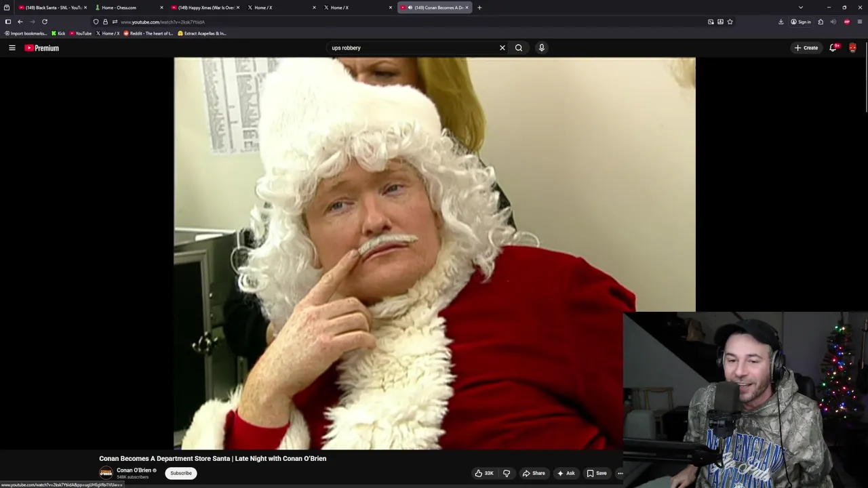Image resolution: width=868 pixels, height=488 pixels.
Task: Click the install-site icon in address bar
Action: coord(720,22)
